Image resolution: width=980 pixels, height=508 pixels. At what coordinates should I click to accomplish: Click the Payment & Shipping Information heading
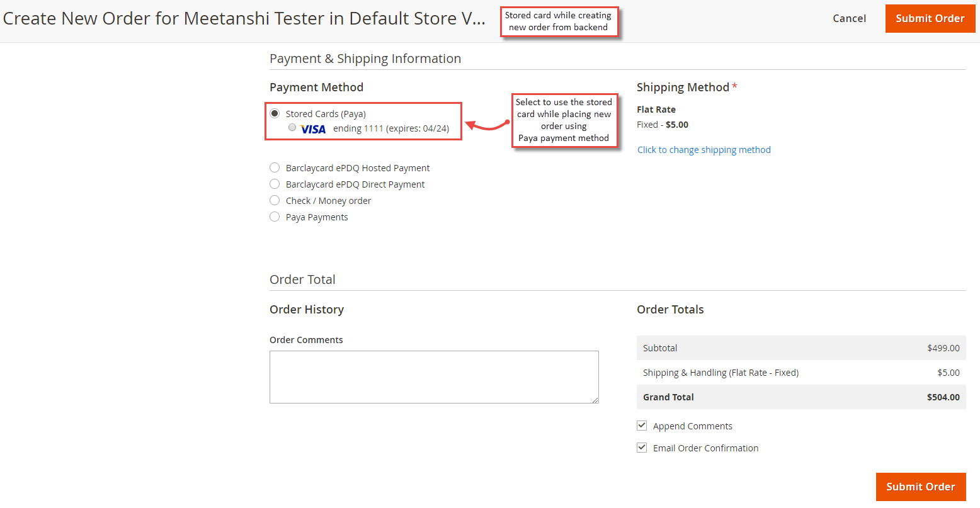[365, 59]
